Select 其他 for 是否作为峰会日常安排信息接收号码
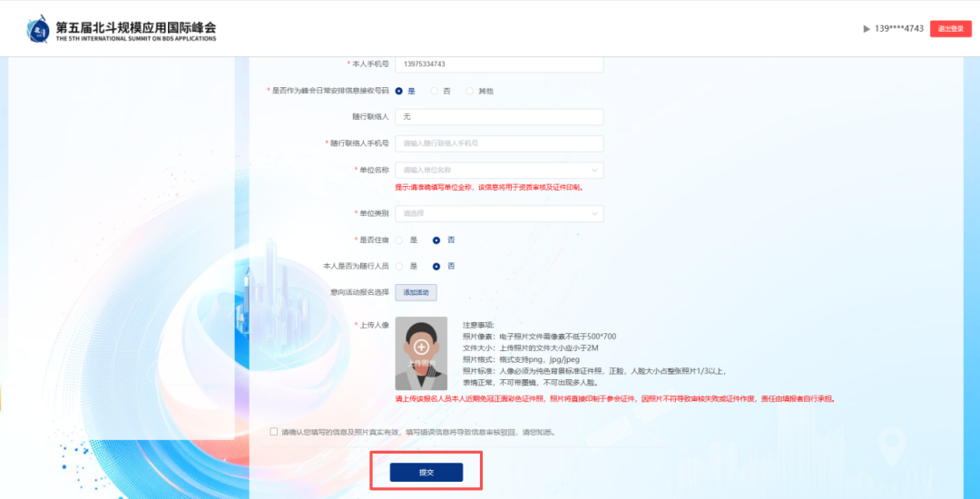The width and height of the screenshot is (980, 499). point(470,92)
